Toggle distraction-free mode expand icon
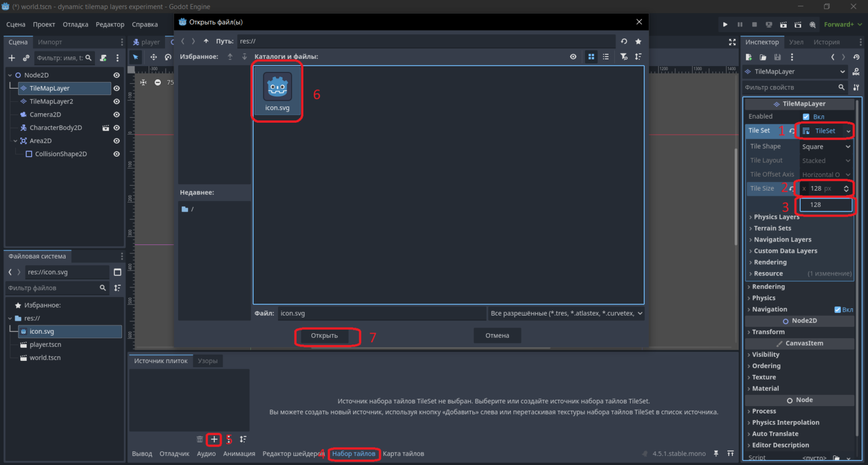This screenshot has width=868, height=465. 732,42
